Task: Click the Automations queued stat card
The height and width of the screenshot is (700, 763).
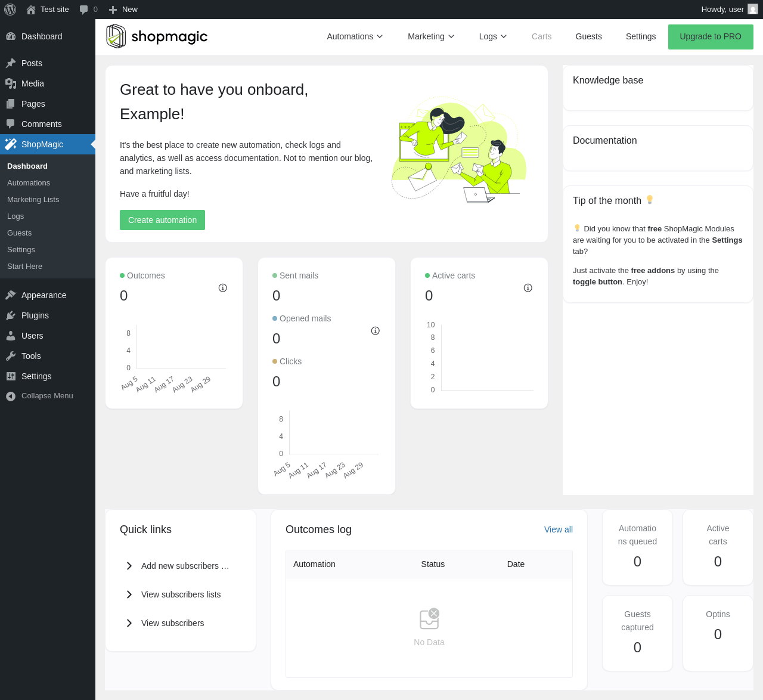Action: (x=637, y=547)
